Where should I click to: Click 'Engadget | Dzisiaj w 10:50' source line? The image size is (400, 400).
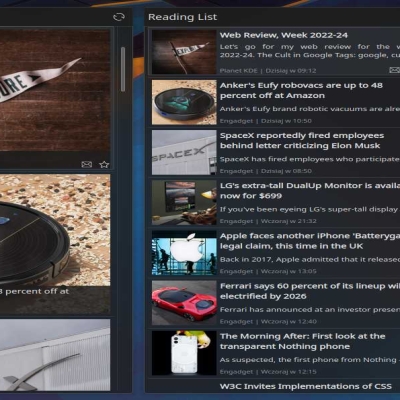click(x=266, y=121)
